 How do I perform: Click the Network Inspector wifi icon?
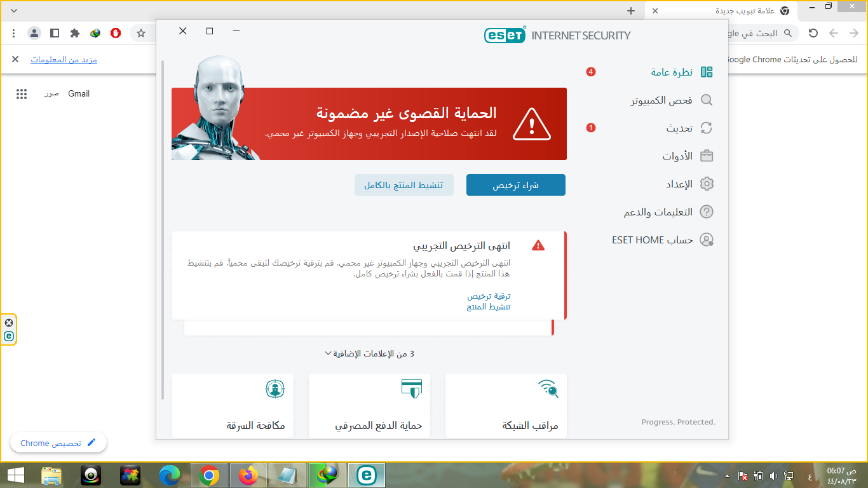548,388
